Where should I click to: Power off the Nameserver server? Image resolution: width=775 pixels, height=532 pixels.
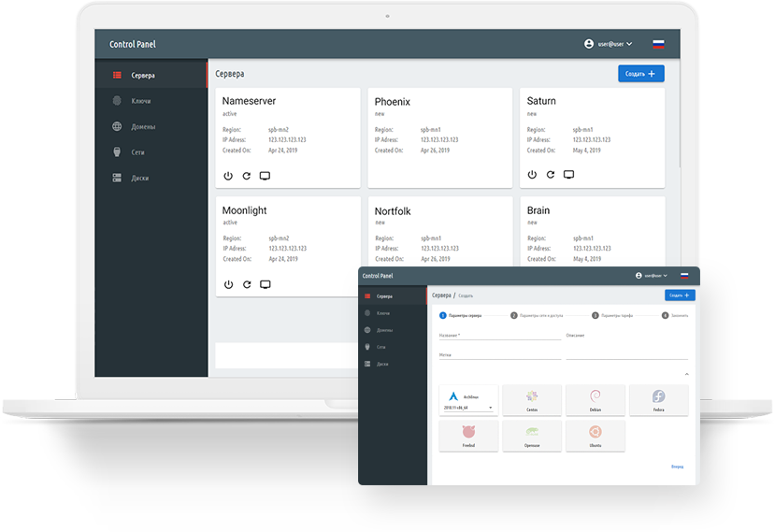click(x=228, y=176)
